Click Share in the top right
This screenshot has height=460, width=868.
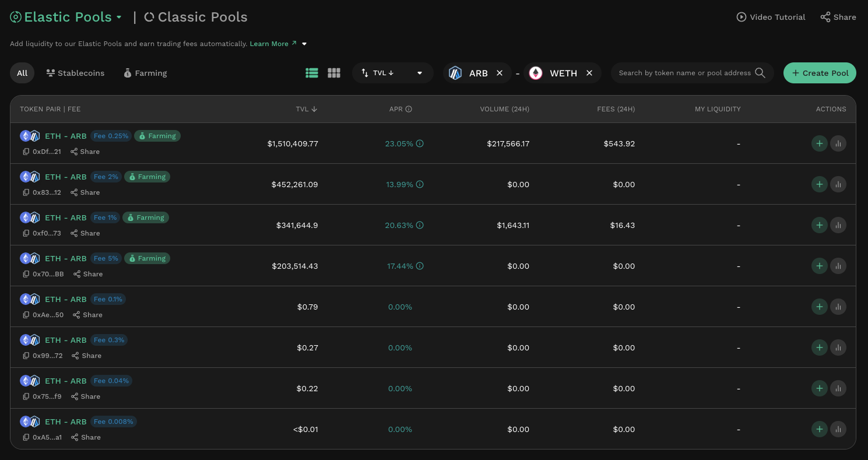838,17
